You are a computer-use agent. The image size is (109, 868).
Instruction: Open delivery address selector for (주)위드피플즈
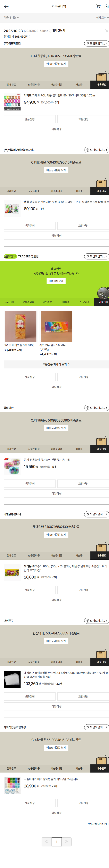pos(96,44)
